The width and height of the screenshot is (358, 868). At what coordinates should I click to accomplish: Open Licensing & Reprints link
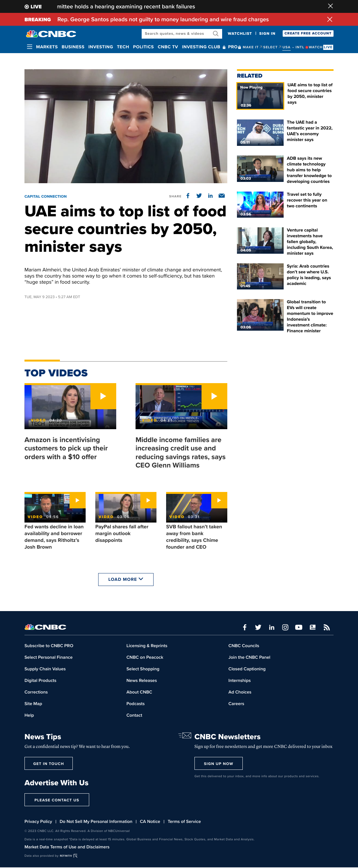click(x=147, y=646)
